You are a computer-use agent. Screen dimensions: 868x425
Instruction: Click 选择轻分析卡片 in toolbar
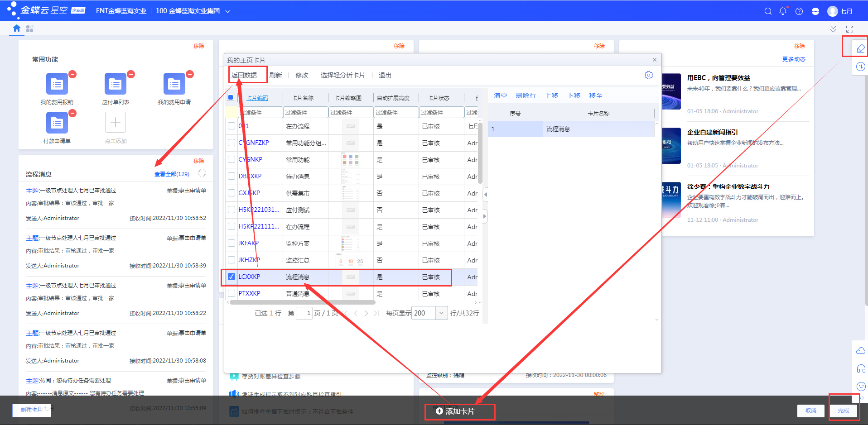tap(343, 75)
